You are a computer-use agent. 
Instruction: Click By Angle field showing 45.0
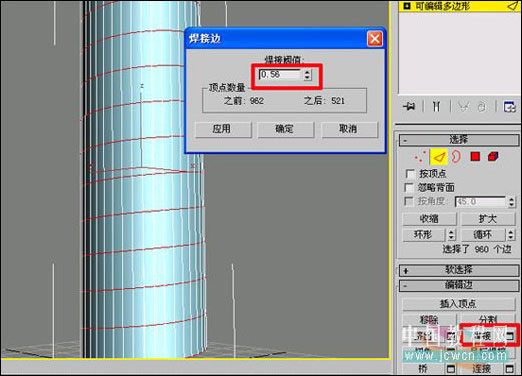(x=481, y=202)
